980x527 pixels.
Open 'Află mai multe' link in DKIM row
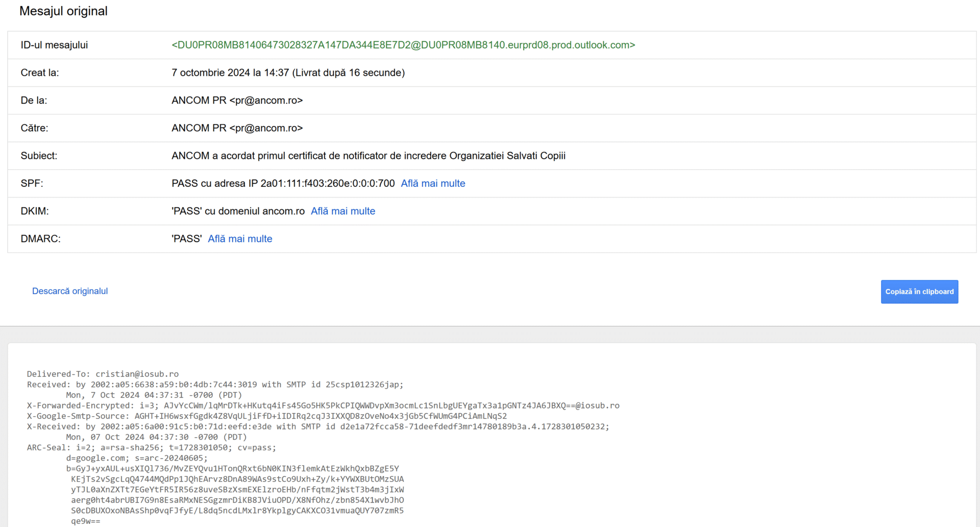pyautogui.click(x=342, y=211)
